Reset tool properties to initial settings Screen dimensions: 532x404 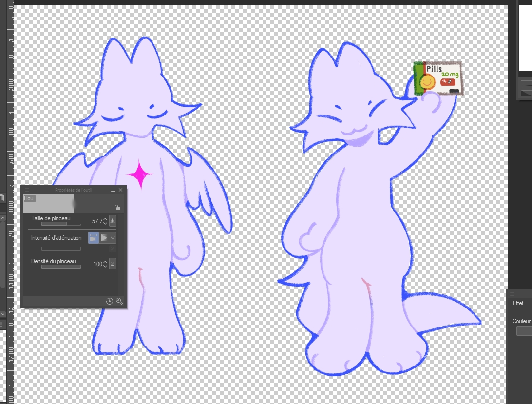click(x=110, y=301)
